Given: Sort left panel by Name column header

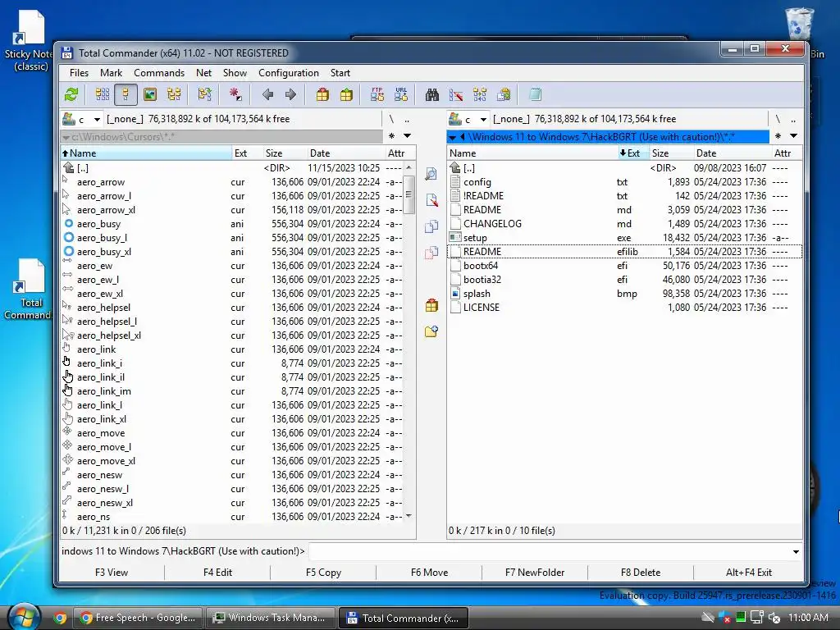Looking at the screenshot, I should [x=146, y=153].
